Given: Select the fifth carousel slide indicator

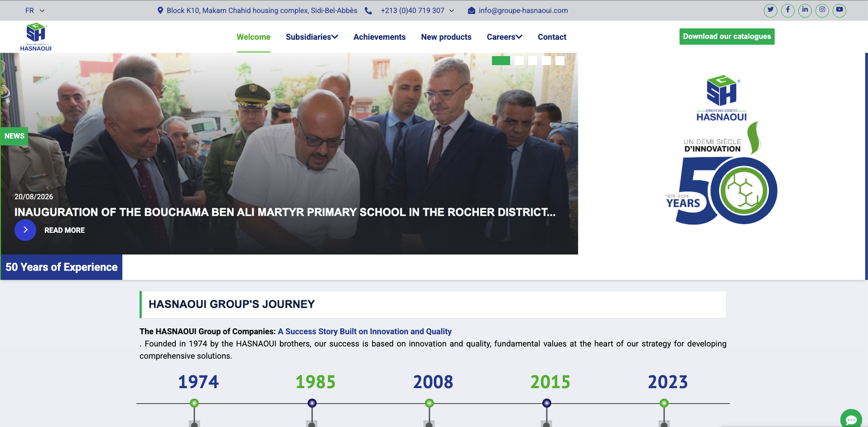Looking at the screenshot, I should click(x=560, y=61).
